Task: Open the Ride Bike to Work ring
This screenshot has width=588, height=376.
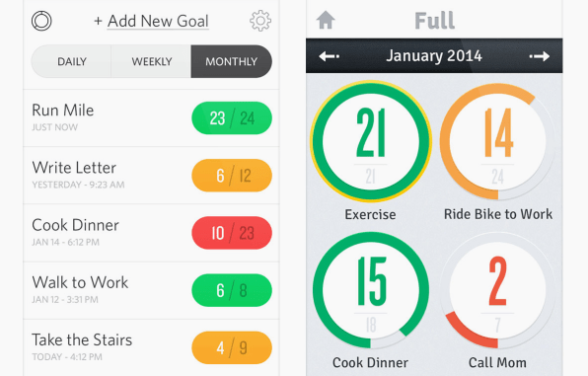Action: [x=497, y=141]
